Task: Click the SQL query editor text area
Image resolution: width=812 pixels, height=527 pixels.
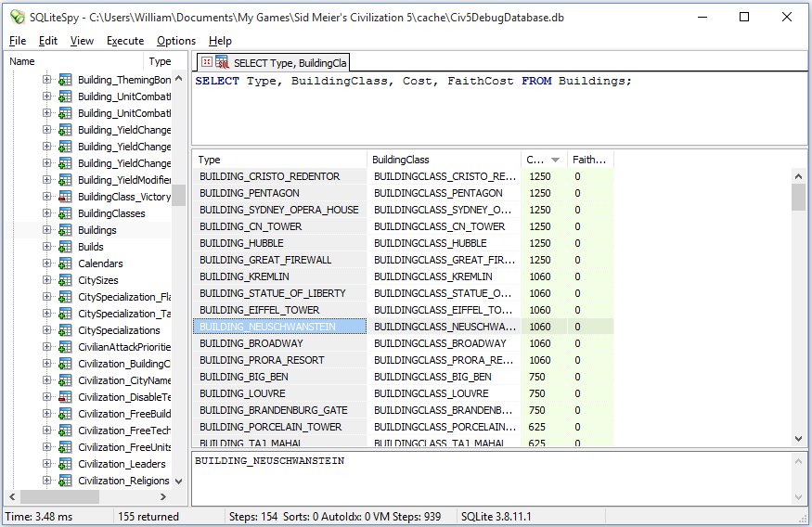Action: 500,109
